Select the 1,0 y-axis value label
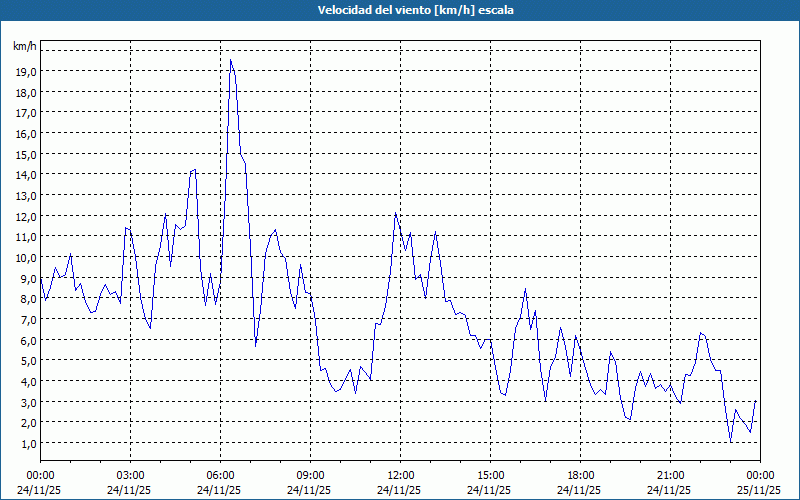The image size is (800, 500). (27, 443)
